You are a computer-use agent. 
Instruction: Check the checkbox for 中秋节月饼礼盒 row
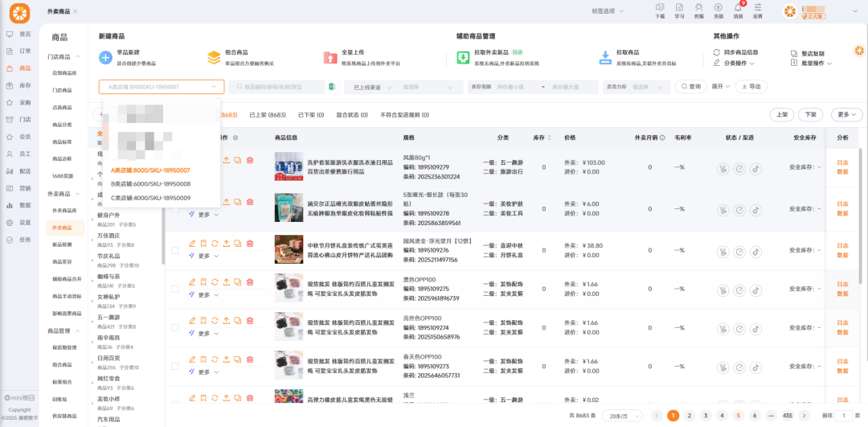click(x=175, y=250)
